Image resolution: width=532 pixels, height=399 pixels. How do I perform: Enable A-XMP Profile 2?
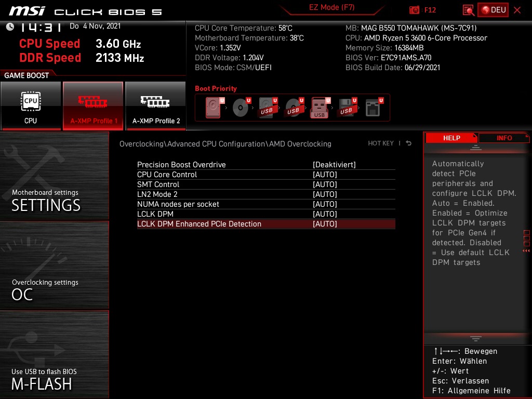click(x=156, y=106)
